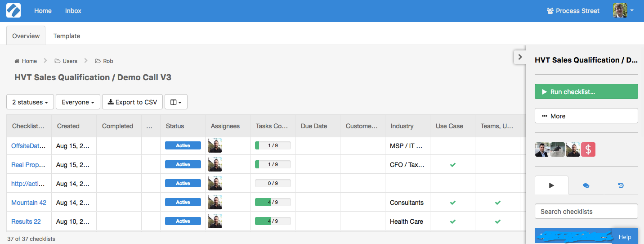Open the 2 statuses filter dropdown
Screen dimensions: 644x244
coord(30,102)
